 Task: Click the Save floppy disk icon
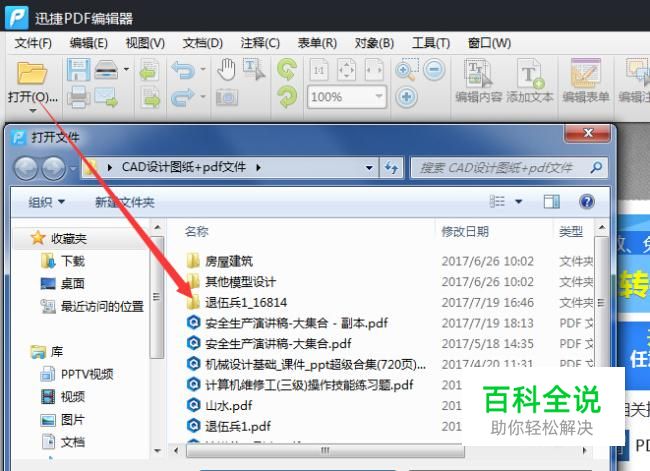tap(78, 69)
